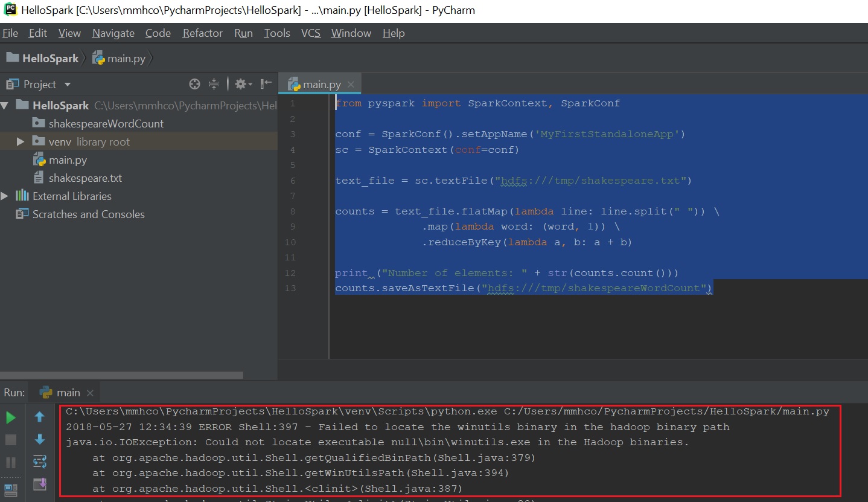Expand the External Libraries node
Screen dimensions: 868x502
pos(5,196)
